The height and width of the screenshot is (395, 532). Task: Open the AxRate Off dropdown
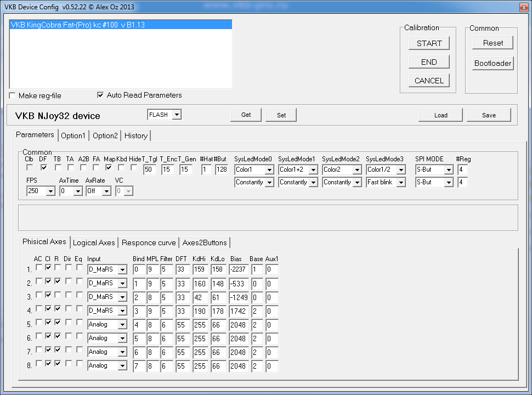(106, 191)
